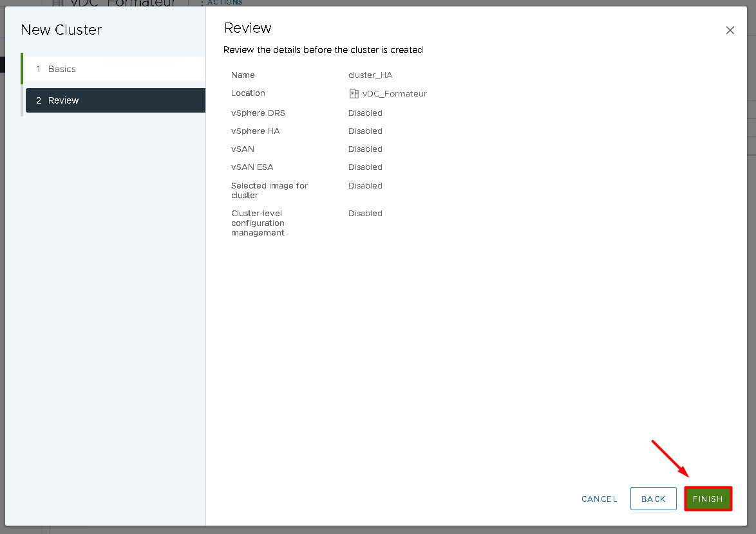
Task: Click the vSphere DRS label
Action: [258, 113]
